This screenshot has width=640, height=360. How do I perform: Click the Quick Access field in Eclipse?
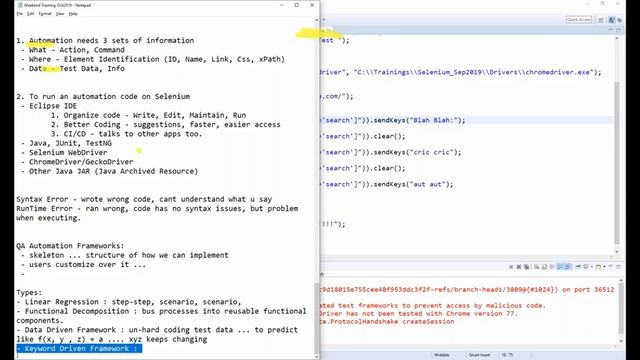coord(579,20)
